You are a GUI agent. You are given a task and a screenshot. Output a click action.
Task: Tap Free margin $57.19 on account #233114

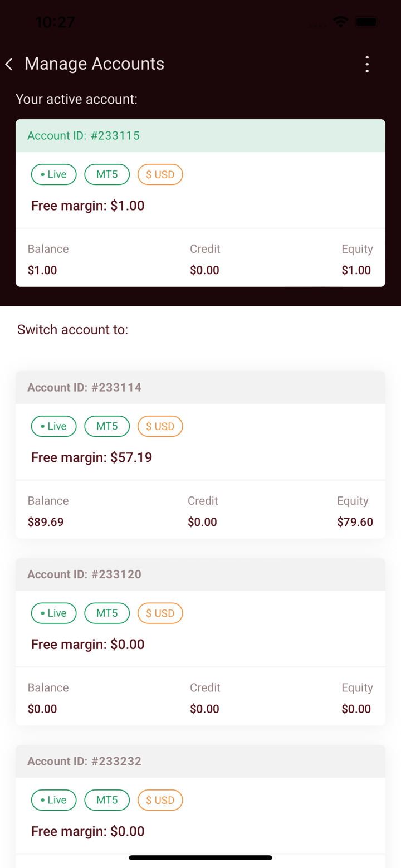pos(91,457)
